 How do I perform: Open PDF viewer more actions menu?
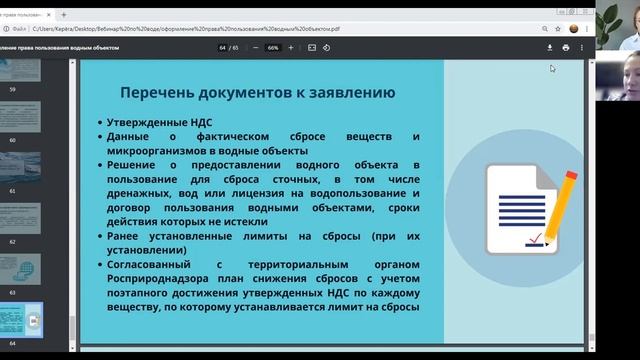coord(582,48)
